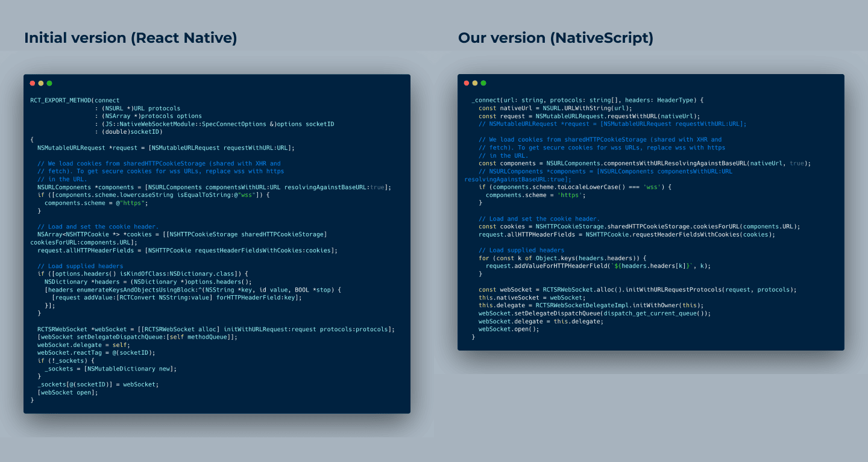Click the red dot on the NativeScript code window

(467, 83)
